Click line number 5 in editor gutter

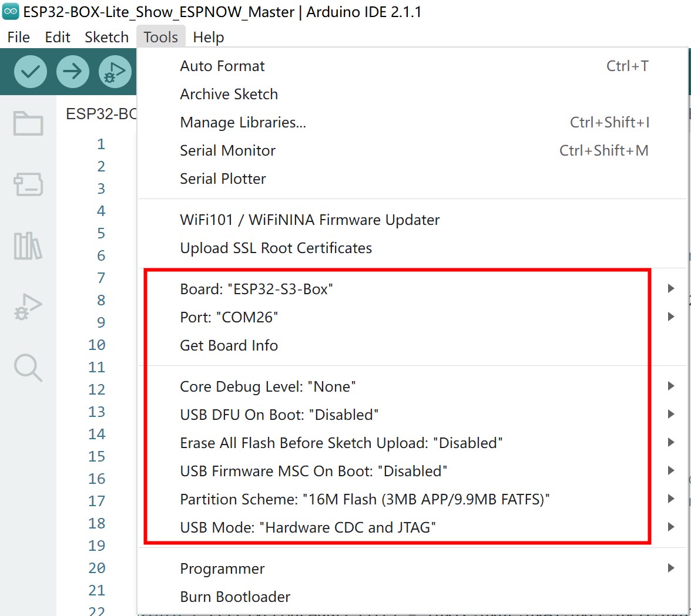pyautogui.click(x=101, y=233)
